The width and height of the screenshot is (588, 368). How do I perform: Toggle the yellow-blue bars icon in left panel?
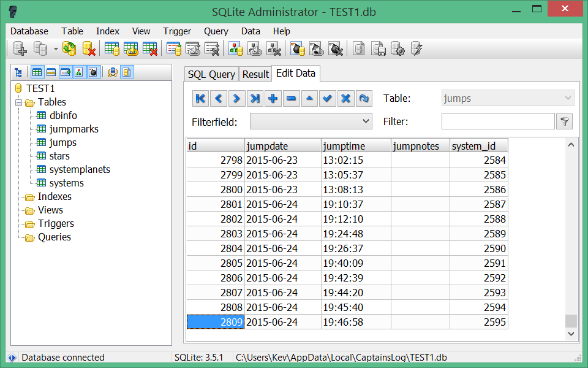click(51, 72)
